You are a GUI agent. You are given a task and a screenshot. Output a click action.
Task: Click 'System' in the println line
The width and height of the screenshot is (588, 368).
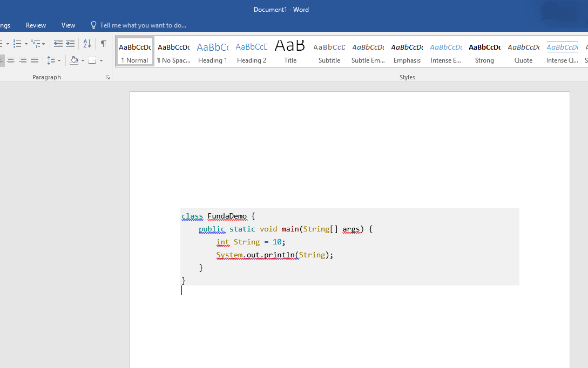[229, 255]
